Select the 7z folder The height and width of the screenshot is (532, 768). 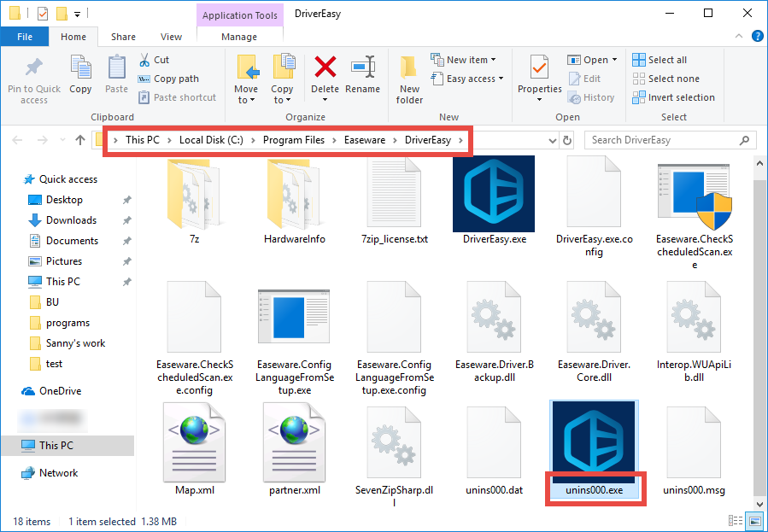pos(195,202)
